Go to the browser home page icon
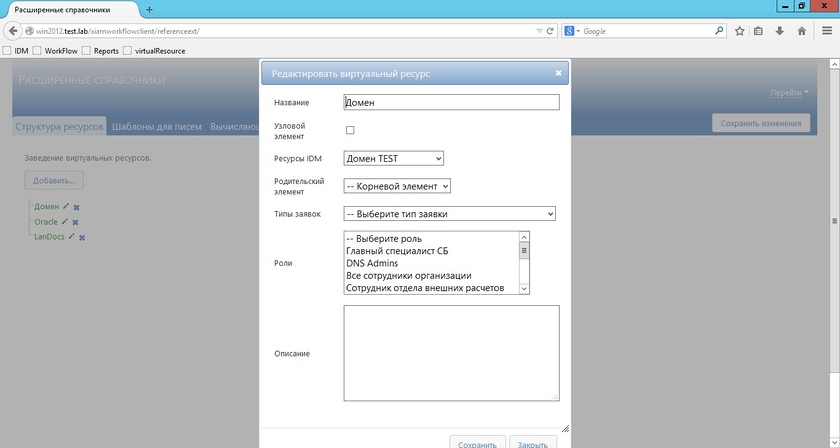The height and width of the screenshot is (448, 840). [x=801, y=31]
